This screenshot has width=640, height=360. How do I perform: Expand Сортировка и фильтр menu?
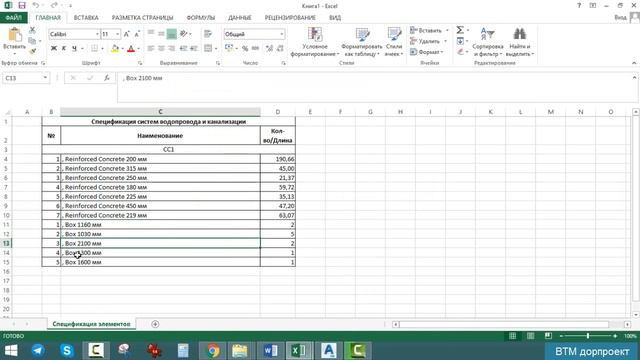[488, 42]
